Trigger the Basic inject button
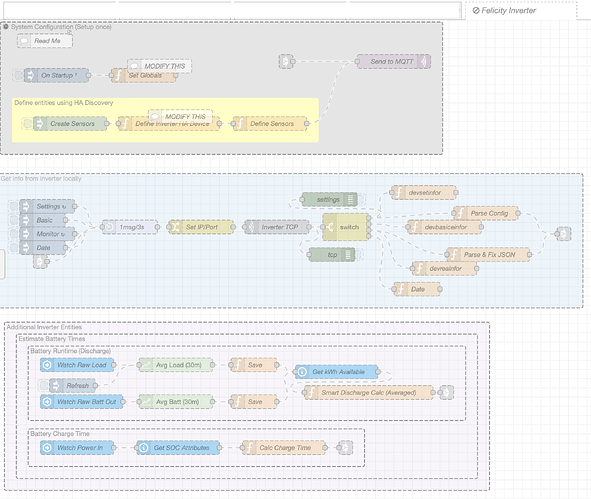This screenshot has width=591, height=499. [13, 220]
